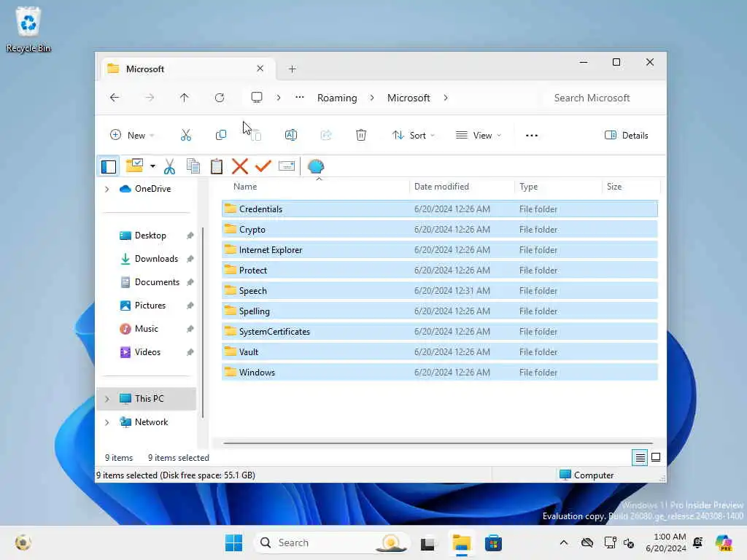Expand the OneDrive tree node

107,189
